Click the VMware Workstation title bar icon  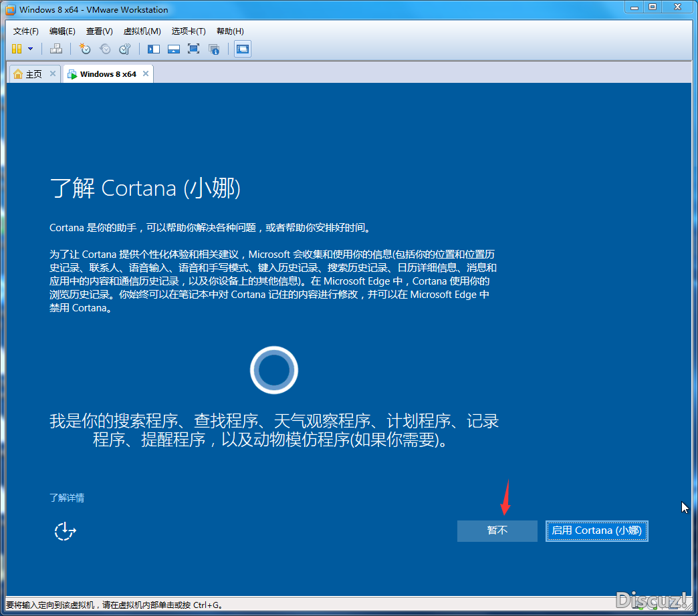pos(10,10)
